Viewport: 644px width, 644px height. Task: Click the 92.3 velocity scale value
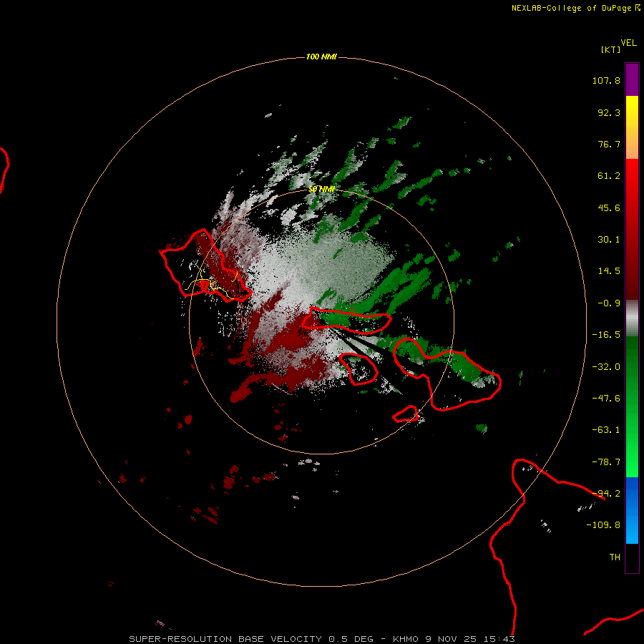pyautogui.click(x=609, y=112)
